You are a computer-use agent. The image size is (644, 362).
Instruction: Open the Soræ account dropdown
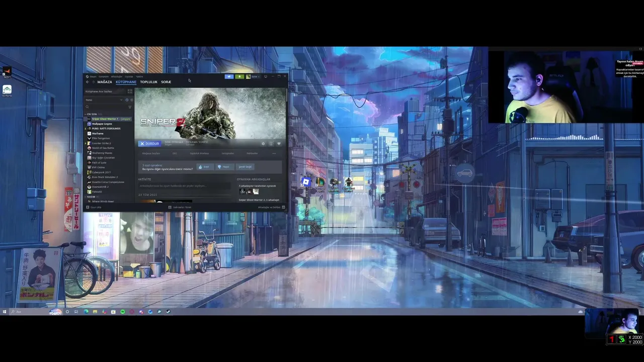253,76
